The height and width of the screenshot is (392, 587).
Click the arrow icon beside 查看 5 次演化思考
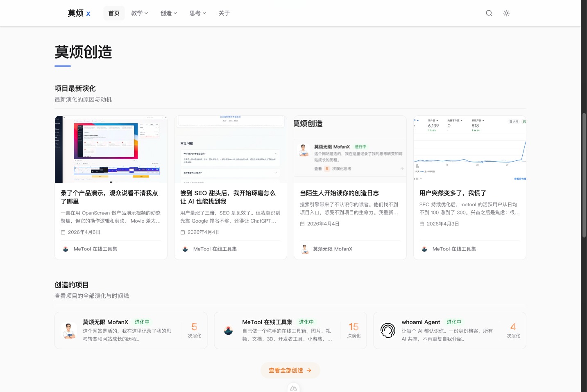point(401,169)
